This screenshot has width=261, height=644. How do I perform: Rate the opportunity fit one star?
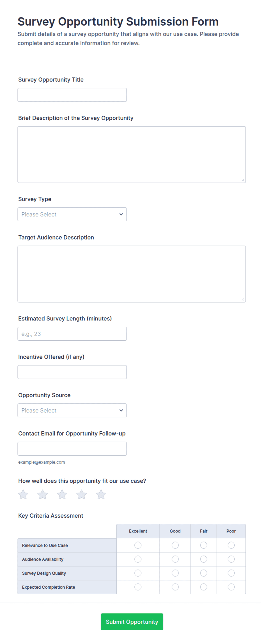[x=23, y=495]
